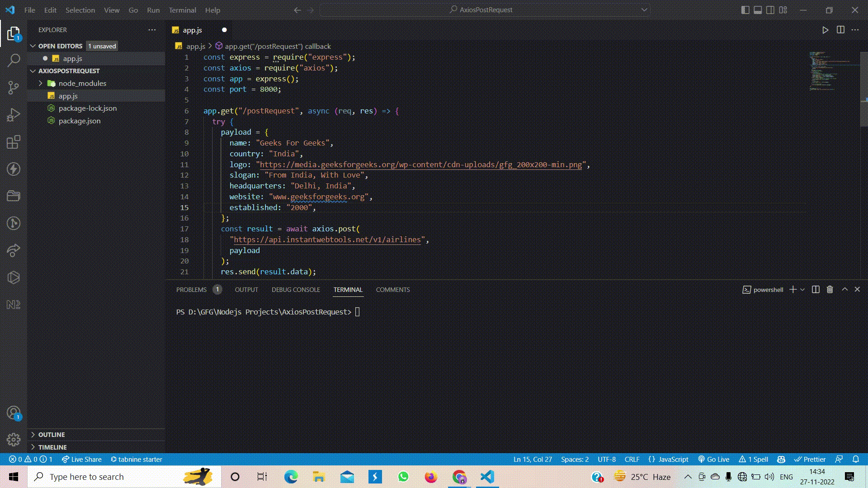Change line ending via CRLF button
868x488 pixels.
tap(632, 459)
